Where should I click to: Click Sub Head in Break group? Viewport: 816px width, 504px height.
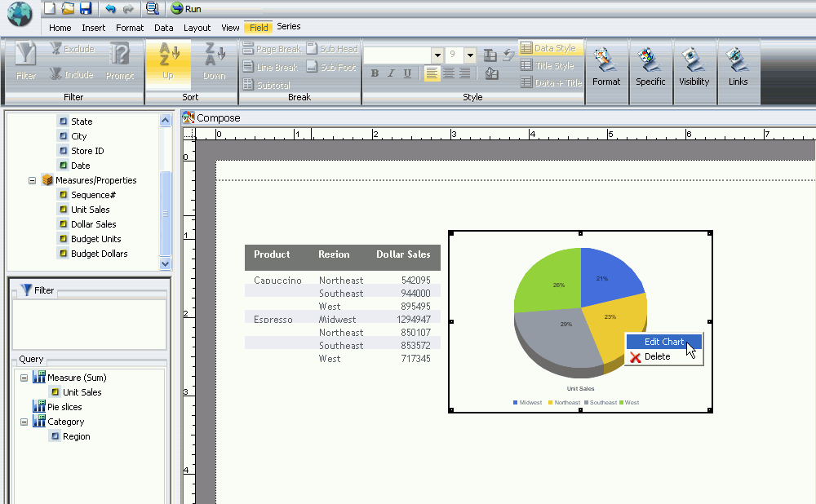[x=332, y=48]
